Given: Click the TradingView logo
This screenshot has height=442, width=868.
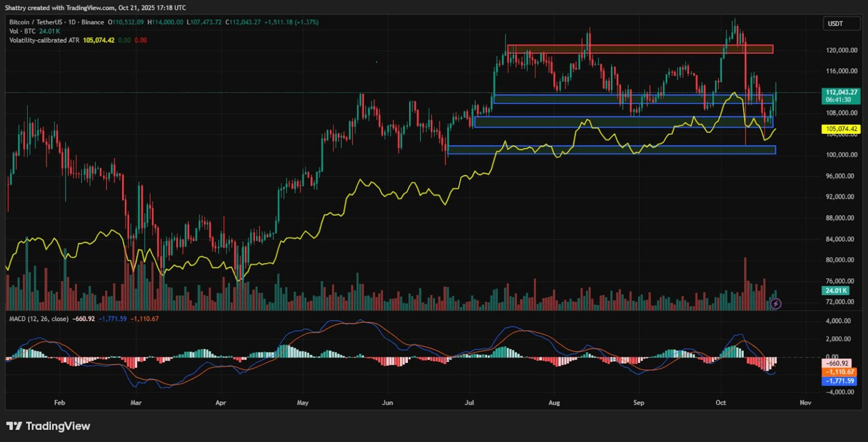Looking at the screenshot, I should coord(48,426).
